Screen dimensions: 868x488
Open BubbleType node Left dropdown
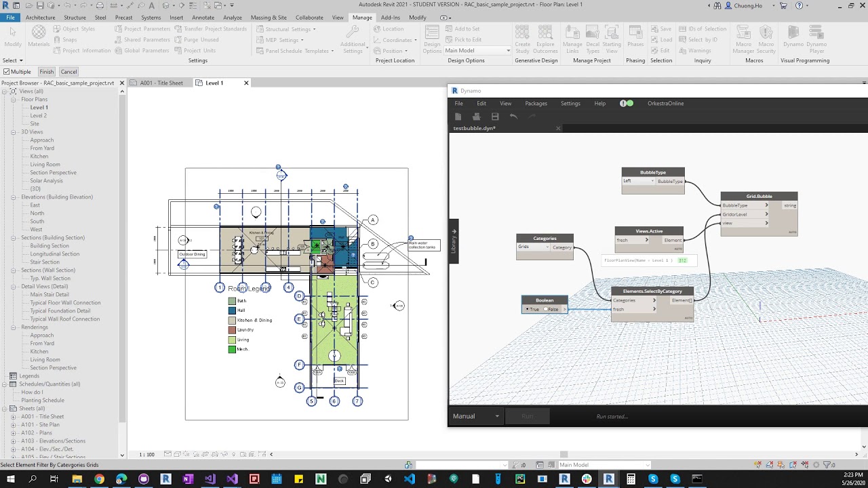(639, 181)
